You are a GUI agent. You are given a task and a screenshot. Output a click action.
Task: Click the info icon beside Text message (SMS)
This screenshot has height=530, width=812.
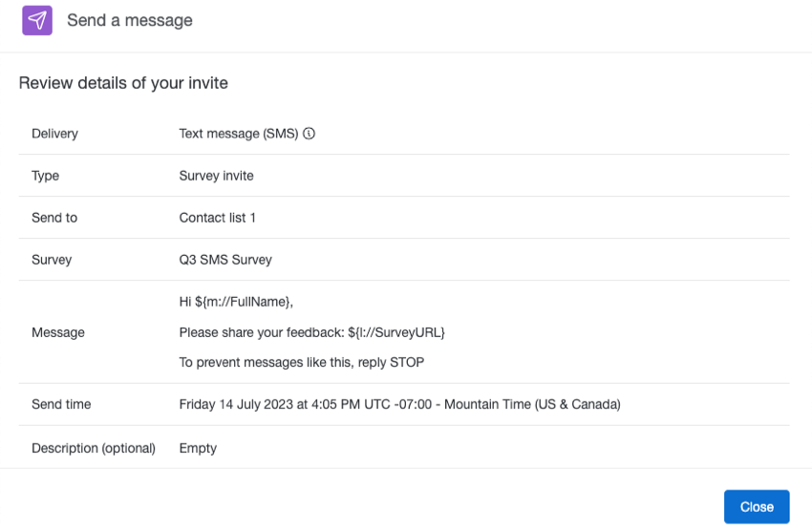pyautogui.click(x=310, y=134)
